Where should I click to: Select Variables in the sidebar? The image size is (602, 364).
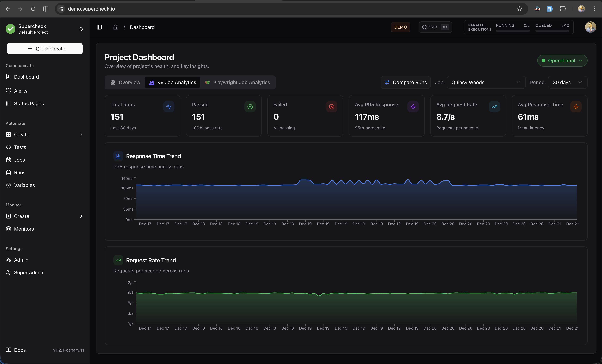coord(24,185)
